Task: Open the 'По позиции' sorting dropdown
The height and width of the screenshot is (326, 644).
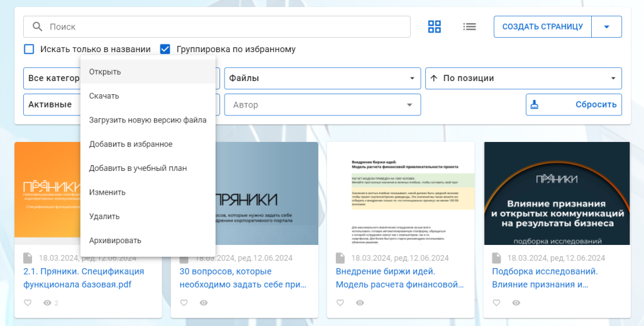Action: 523,79
